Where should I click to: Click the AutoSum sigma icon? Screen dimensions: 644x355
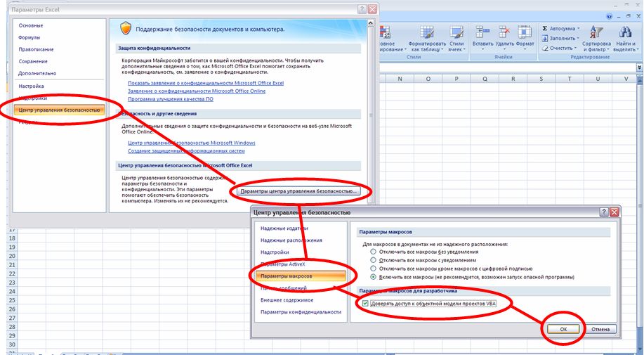pyautogui.click(x=544, y=28)
